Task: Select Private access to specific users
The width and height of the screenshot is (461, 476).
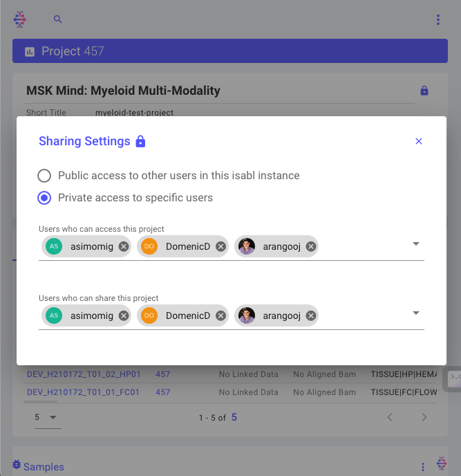Action: [x=44, y=198]
